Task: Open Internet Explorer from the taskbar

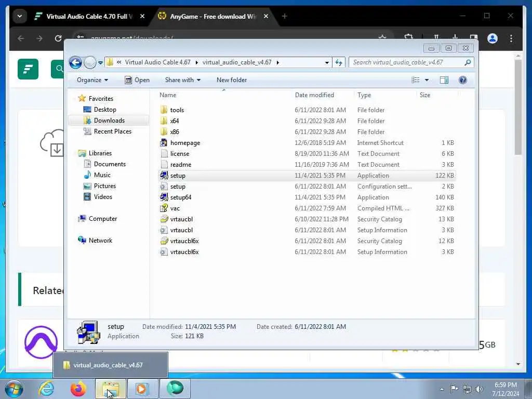Action: click(x=46, y=389)
